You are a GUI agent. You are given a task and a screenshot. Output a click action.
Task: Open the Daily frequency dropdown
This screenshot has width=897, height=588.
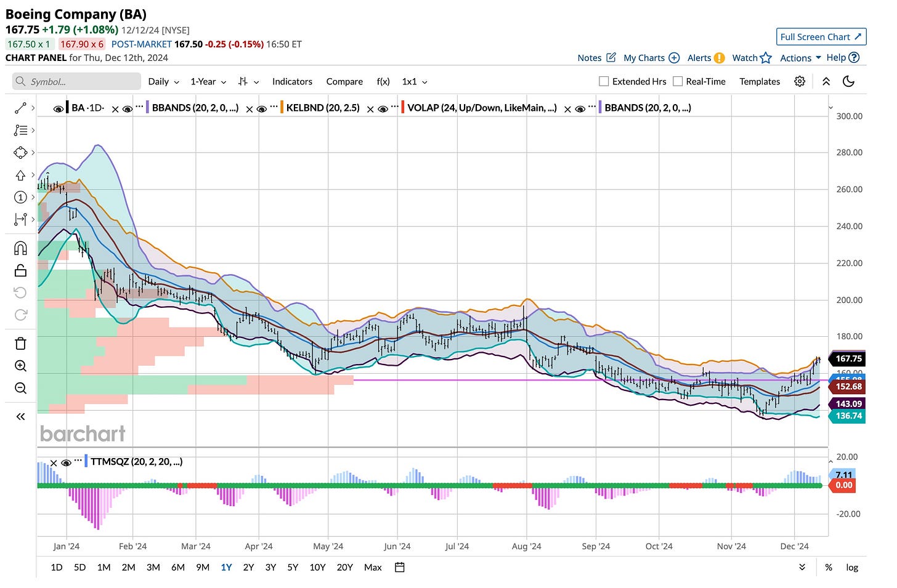[163, 81]
